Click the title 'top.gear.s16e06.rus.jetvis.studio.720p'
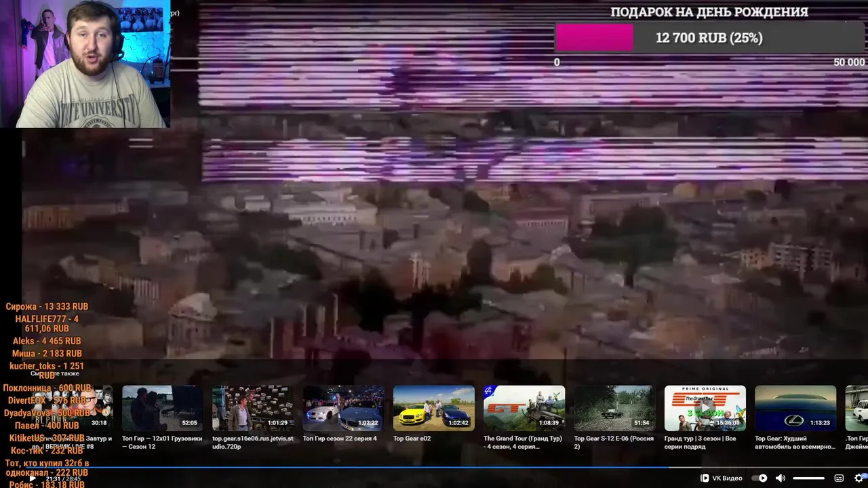The height and width of the screenshot is (488, 868). tap(253, 443)
